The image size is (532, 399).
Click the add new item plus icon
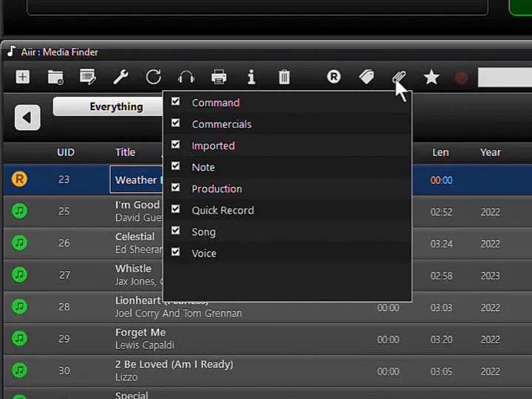point(23,77)
